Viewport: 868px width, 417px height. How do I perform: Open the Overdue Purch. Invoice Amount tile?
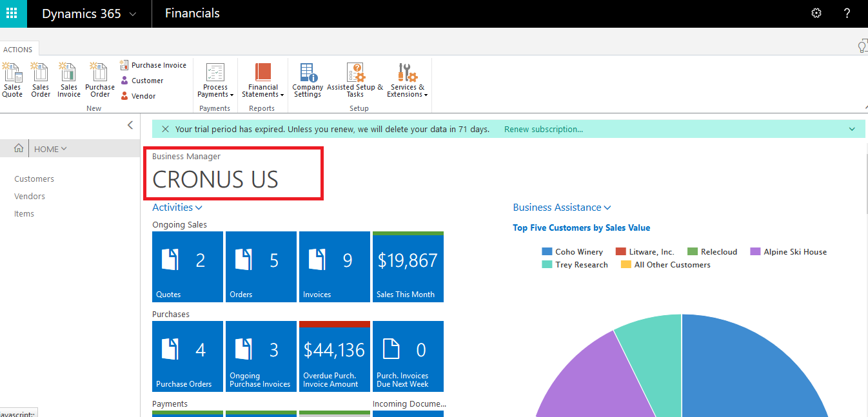tap(335, 356)
